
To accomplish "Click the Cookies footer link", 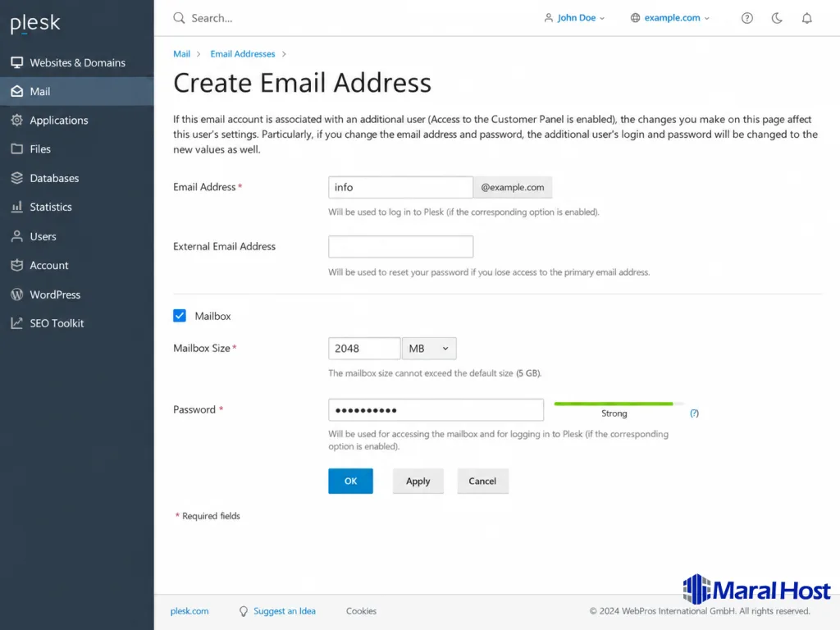I will (361, 611).
